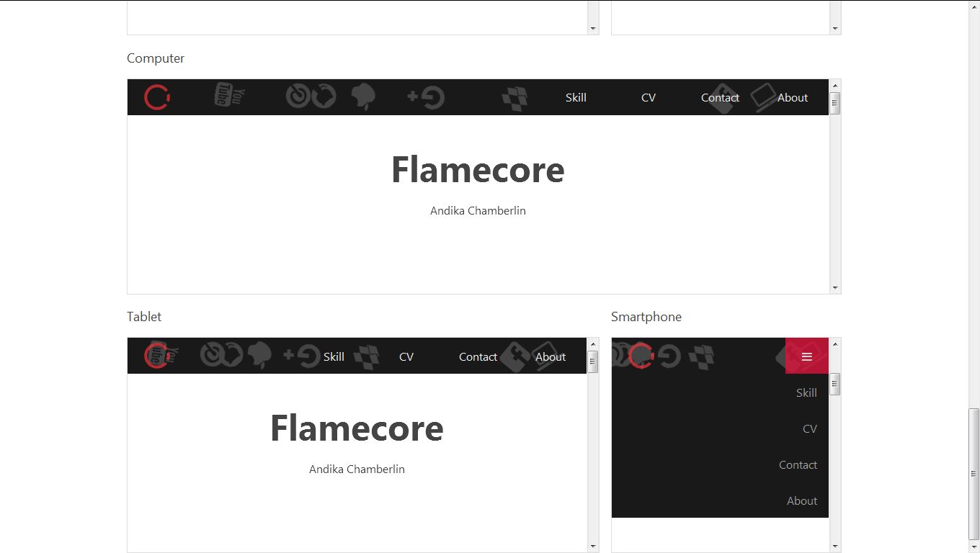Screen dimensions: 980x553
Task: Select Skill in Tablet preview navbar
Action: click(334, 356)
